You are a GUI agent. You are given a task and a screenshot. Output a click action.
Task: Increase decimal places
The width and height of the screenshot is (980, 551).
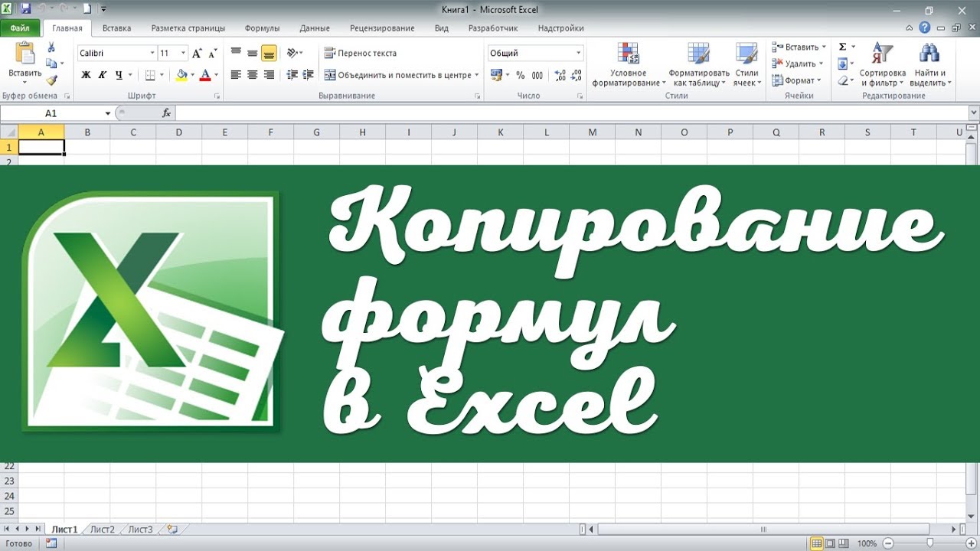(x=560, y=75)
